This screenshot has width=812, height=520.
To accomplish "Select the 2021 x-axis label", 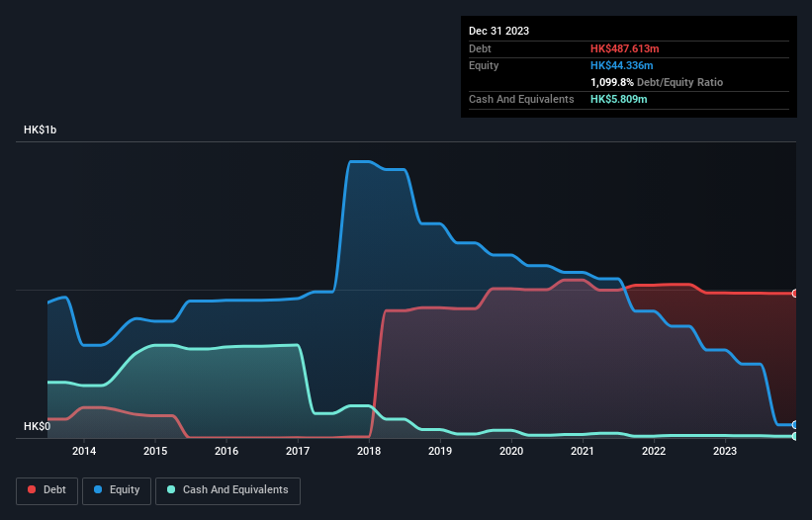I will (583, 451).
